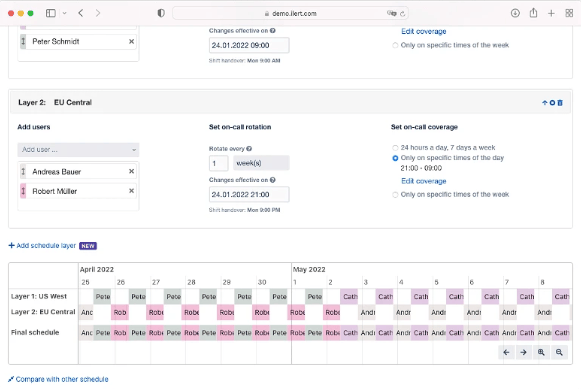Click the April 2022 month header
581x389 pixels.
point(97,270)
